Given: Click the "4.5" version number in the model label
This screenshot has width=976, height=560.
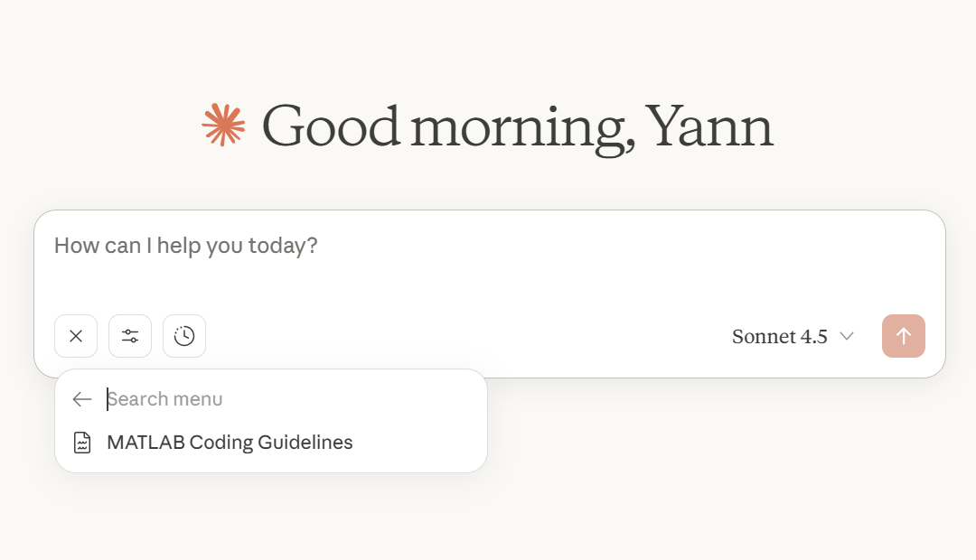Looking at the screenshot, I should coord(813,337).
